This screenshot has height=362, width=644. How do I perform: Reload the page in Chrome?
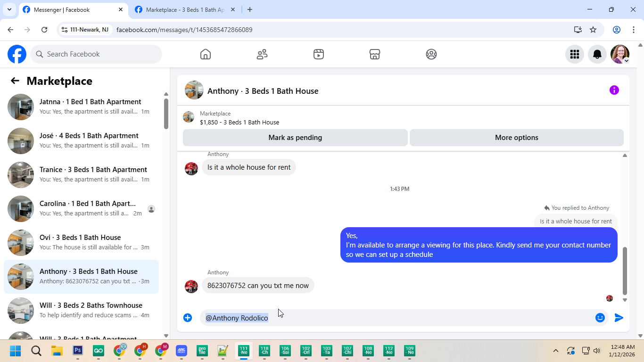[x=44, y=30]
